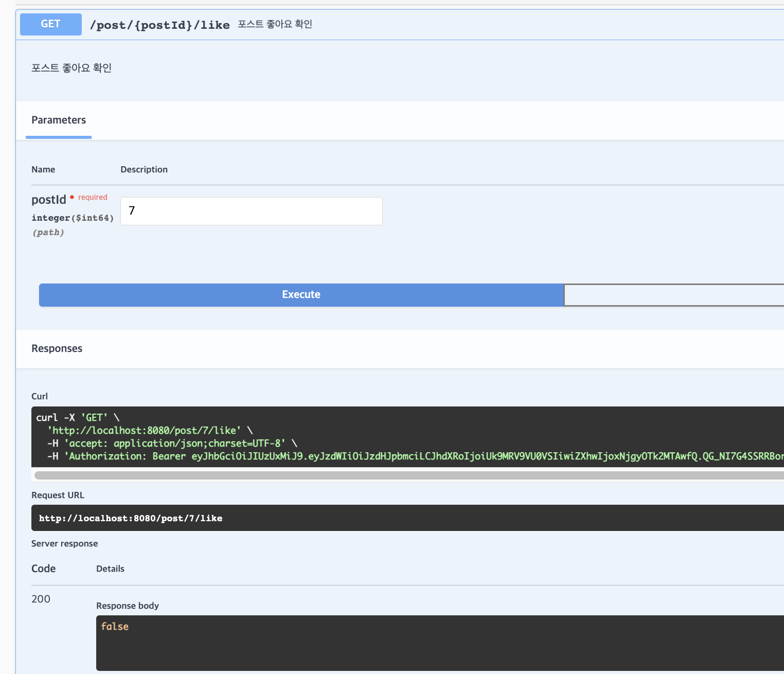Screen dimensions: 784x674
Task: Select the Request URL http://localhost:8080/post/7/like
Action: 131,518
